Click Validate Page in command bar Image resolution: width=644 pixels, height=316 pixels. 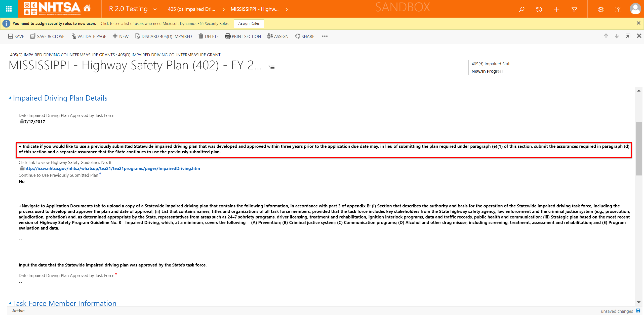coord(89,36)
